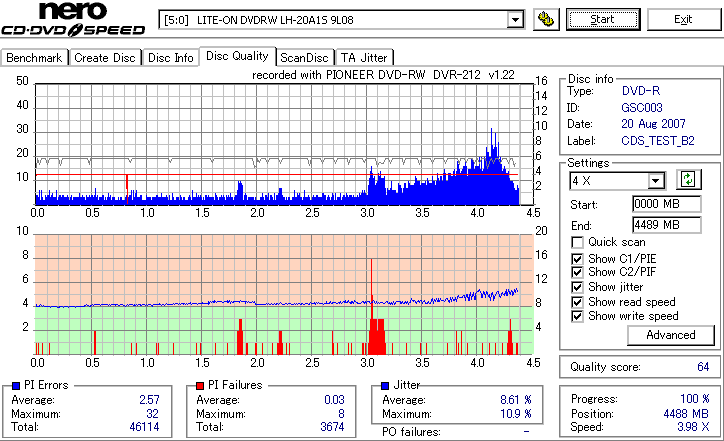Click the disc label CDS_TEST_B2
Image resolution: width=724 pixels, height=441 pixels.
pyautogui.click(x=658, y=140)
